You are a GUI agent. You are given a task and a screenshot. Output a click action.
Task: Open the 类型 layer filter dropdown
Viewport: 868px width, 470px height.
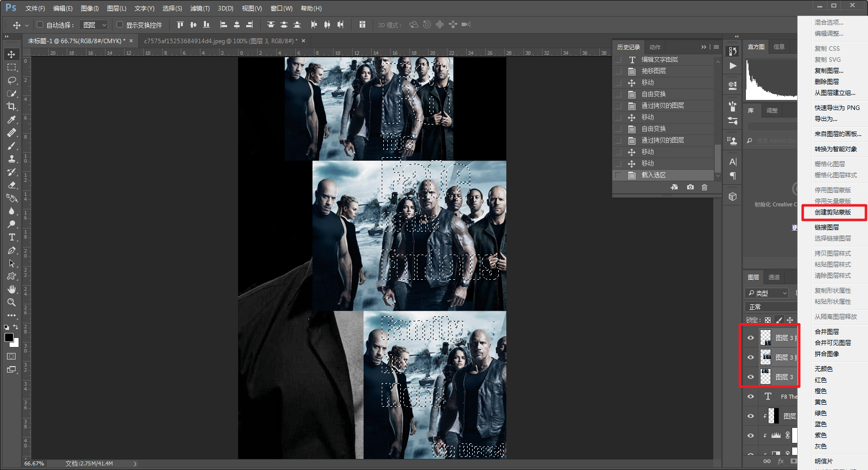click(767, 293)
